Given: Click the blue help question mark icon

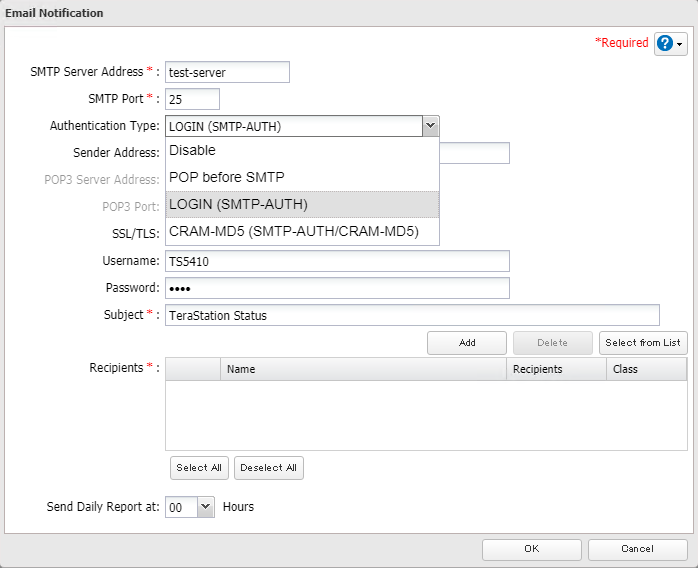Looking at the screenshot, I should (x=666, y=44).
